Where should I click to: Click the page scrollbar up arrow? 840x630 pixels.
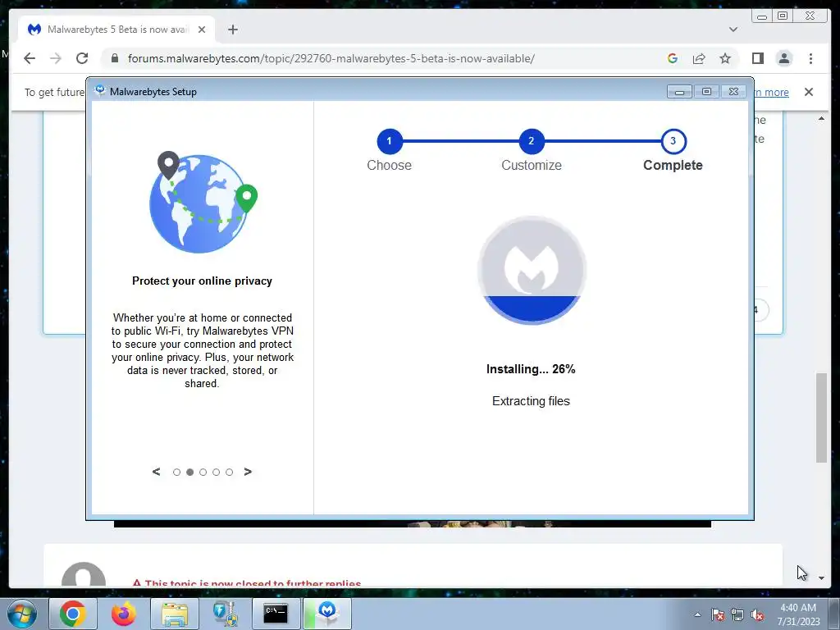click(821, 118)
